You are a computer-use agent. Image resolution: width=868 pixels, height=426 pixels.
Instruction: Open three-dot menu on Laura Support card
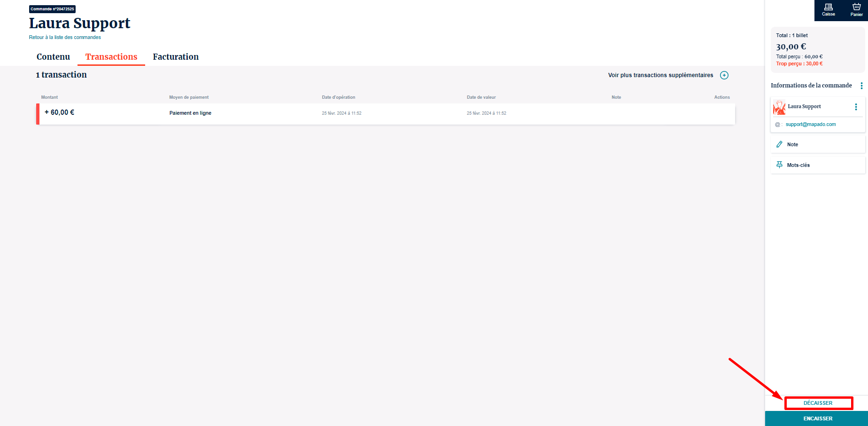pyautogui.click(x=856, y=107)
